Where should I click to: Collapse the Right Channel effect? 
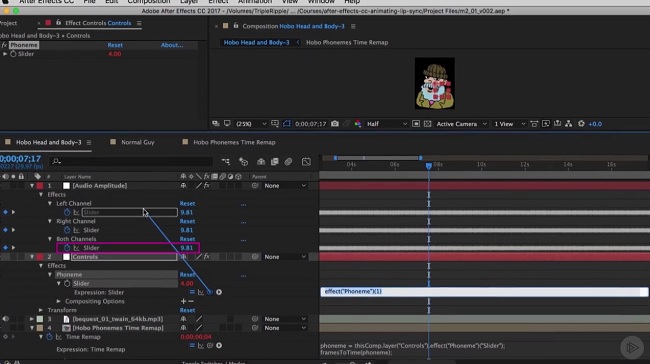pyautogui.click(x=50, y=221)
